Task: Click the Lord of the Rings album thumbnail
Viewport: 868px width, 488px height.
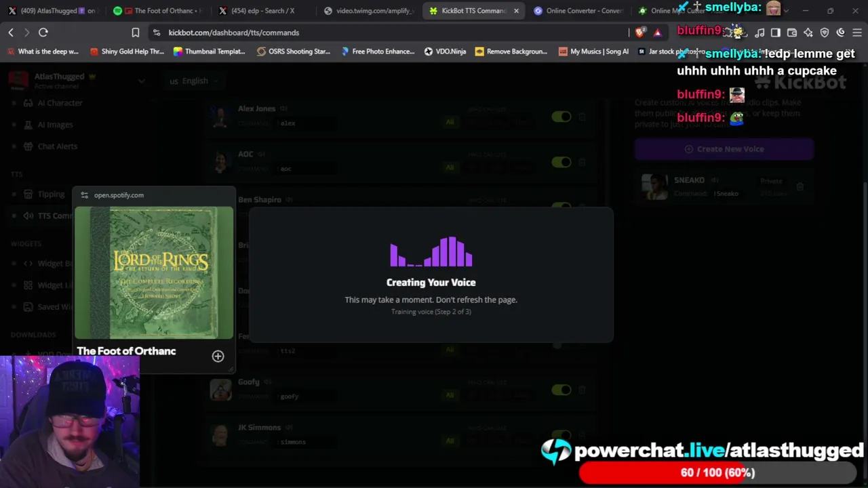Action: coord(154,272)
